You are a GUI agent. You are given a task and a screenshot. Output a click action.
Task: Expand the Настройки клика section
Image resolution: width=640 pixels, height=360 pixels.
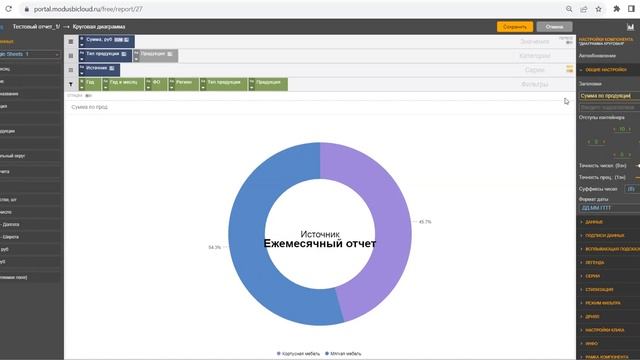(608, 330)
